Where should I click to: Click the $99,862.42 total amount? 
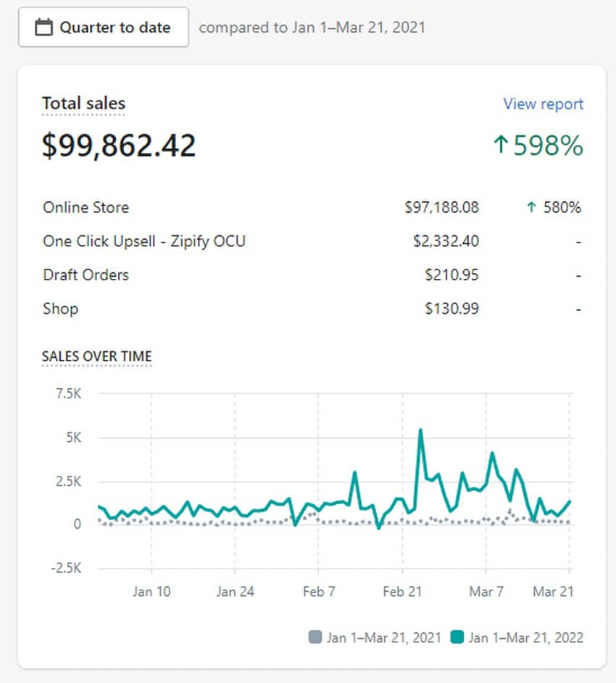[119, 146]
